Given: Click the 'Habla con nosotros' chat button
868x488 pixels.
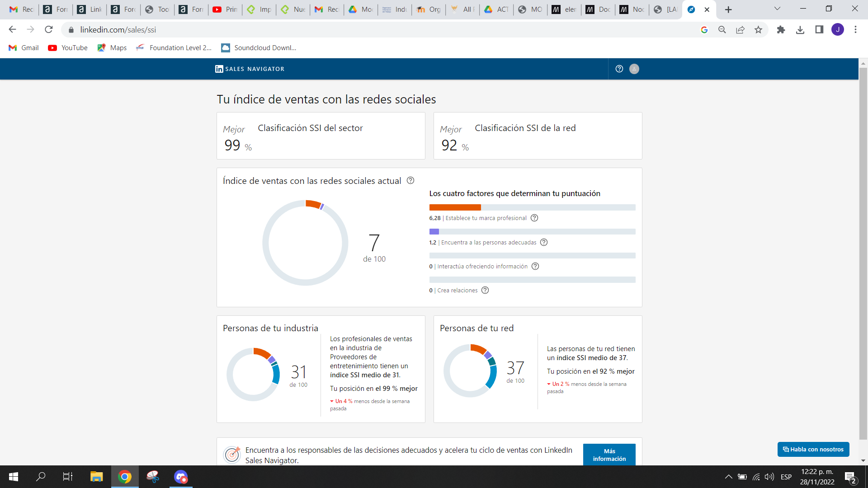Looking at the screenshot, I should click(813, 449).
